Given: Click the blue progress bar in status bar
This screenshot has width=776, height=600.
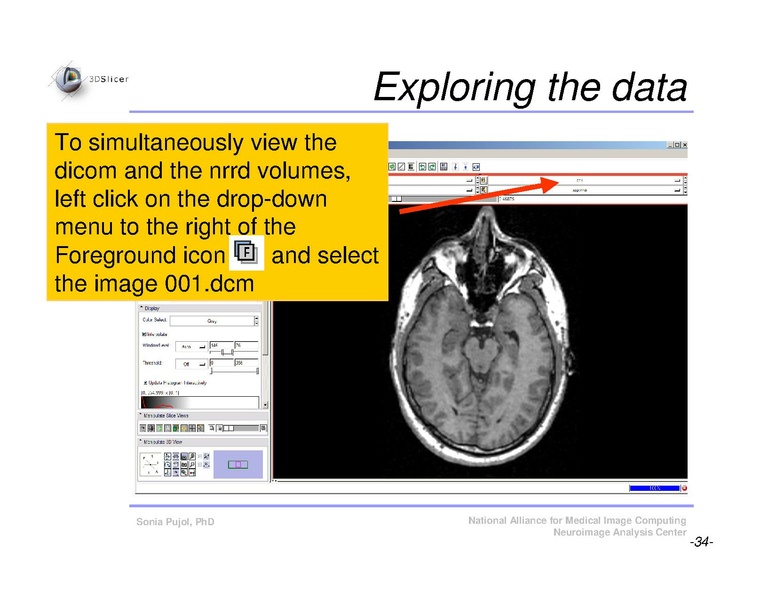Looking at the screenshot, I should (x=654, y=488).
